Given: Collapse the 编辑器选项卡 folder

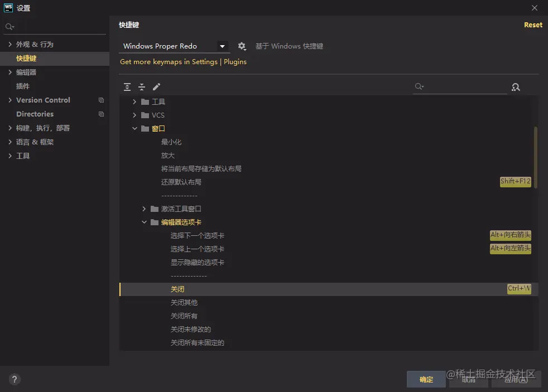Looking at the screenshot, I should click(x=144, y=222).
